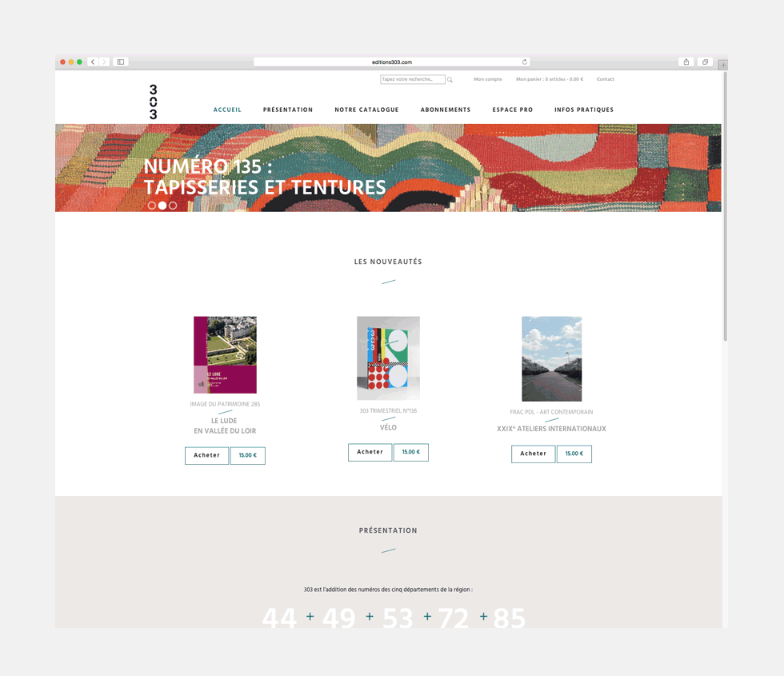784x676 pixels.
Task: Focus the Tapez votre recherche field
Action: [x=413, y=79]
